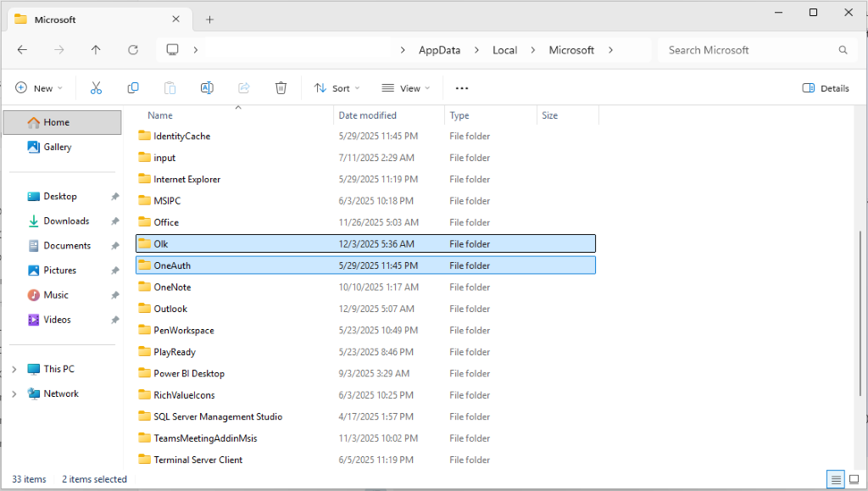
Task: Add a new tab with plus
Action: coord(210,20)
